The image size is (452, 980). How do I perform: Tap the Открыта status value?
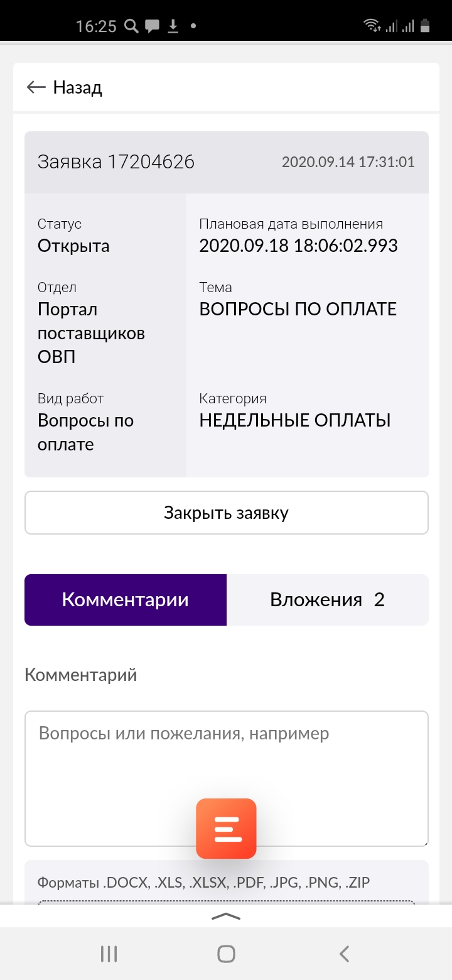point(73,246)
